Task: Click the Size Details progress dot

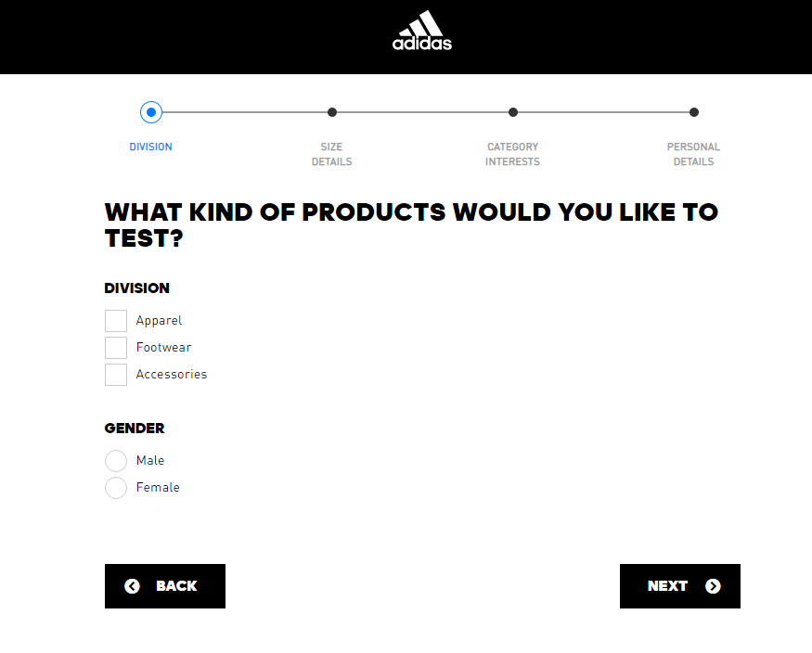Action: 331,111
